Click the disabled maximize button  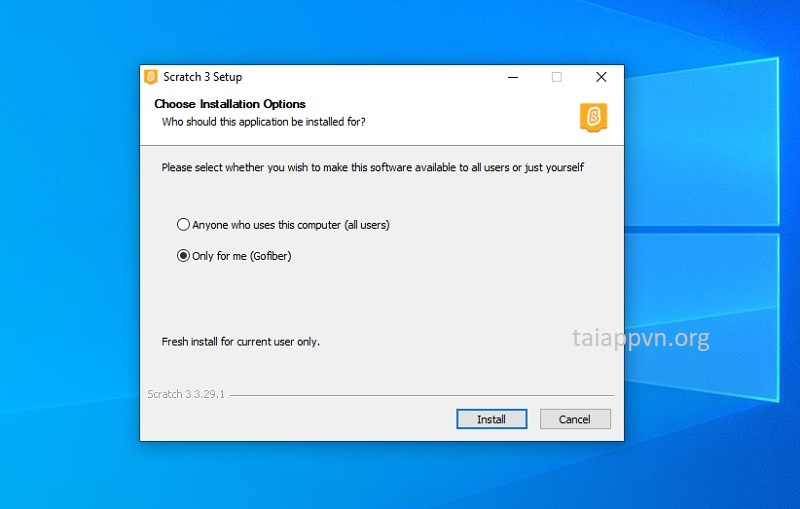[x=557, y=77]
